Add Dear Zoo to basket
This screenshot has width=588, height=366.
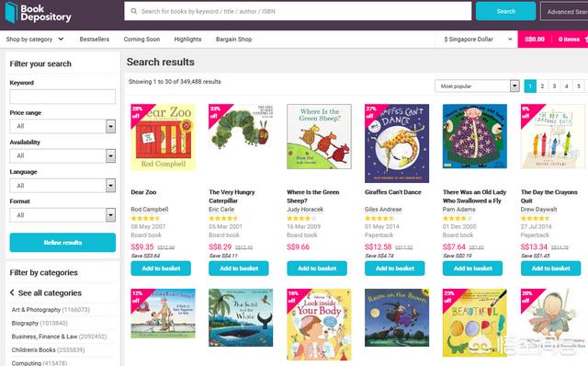(161, 269)
